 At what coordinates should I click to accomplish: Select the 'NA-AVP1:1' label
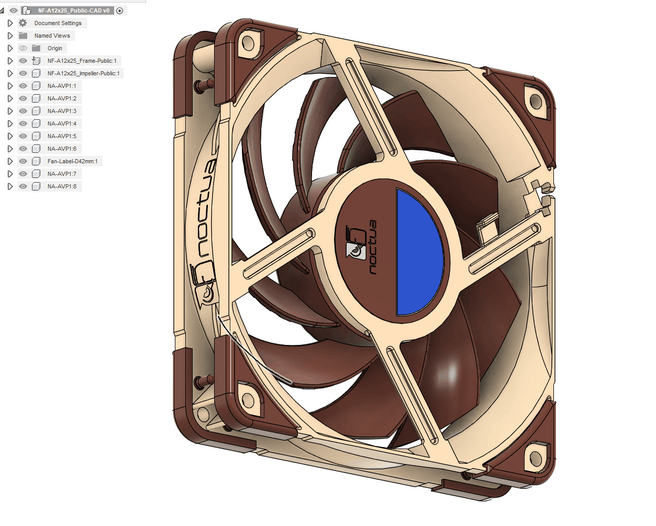point(62,86)
